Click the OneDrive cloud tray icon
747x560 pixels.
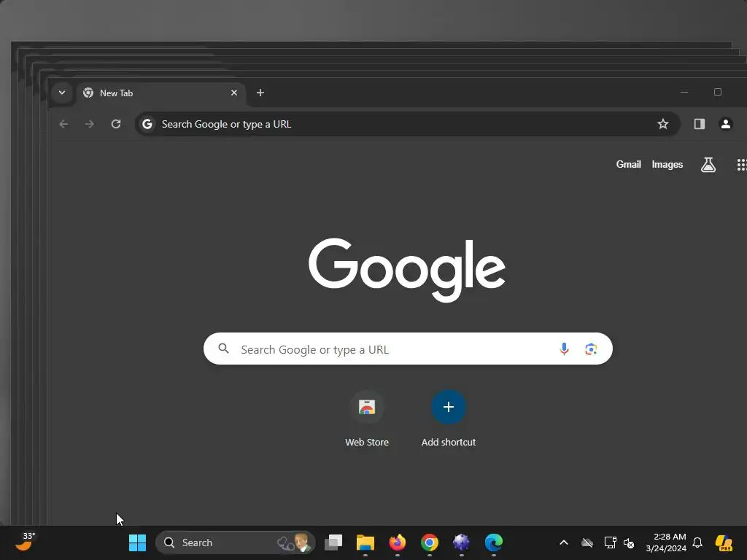click(x=587, y=542)
